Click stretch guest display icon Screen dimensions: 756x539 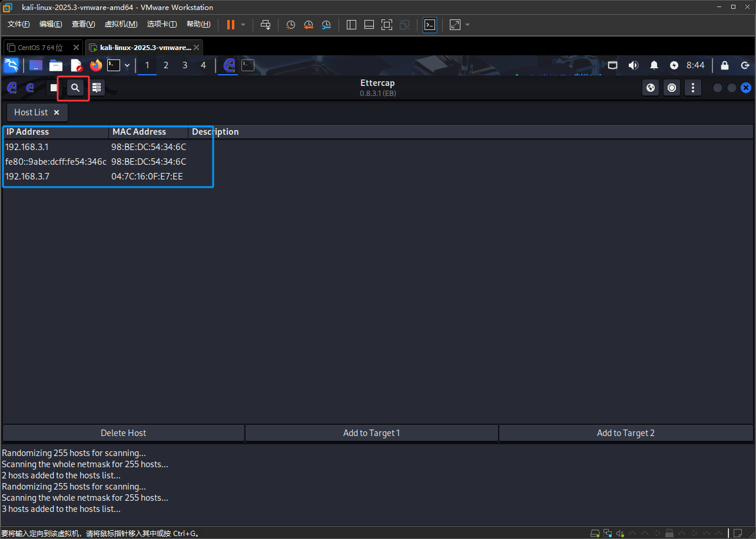455,25
